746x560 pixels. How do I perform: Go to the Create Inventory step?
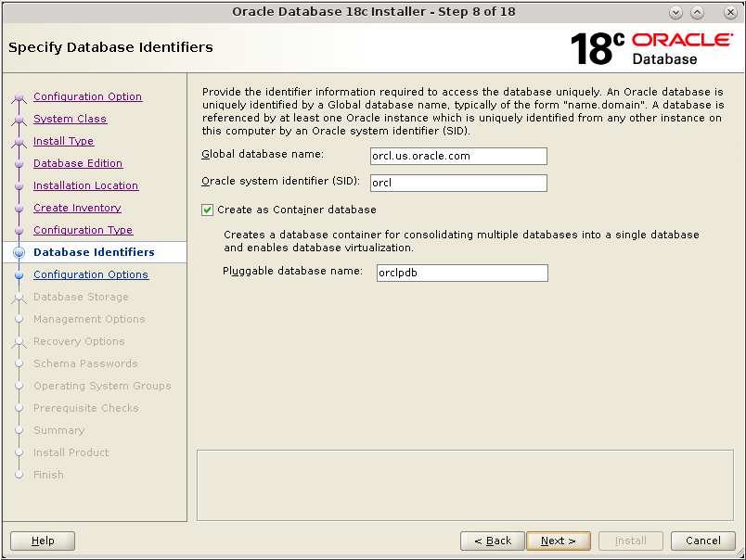[76, 208]
